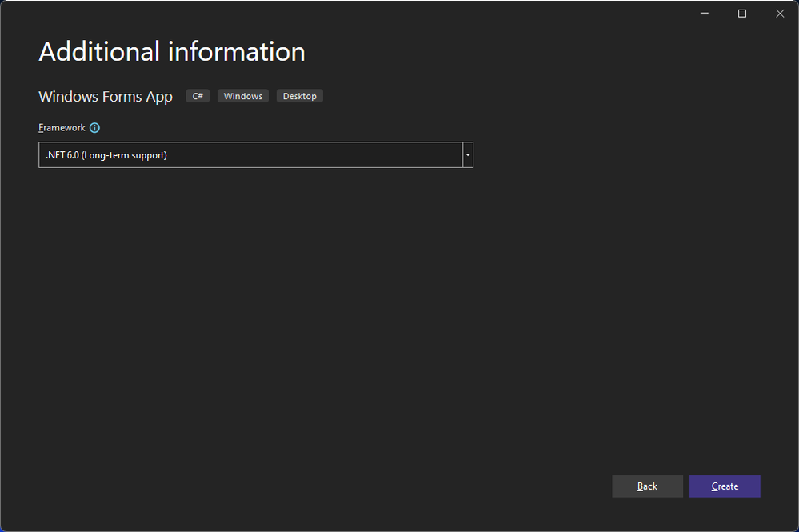Open the Framework dropdown arrow
The height and width of the screenshot is (532, 799).
coord(468,155)
